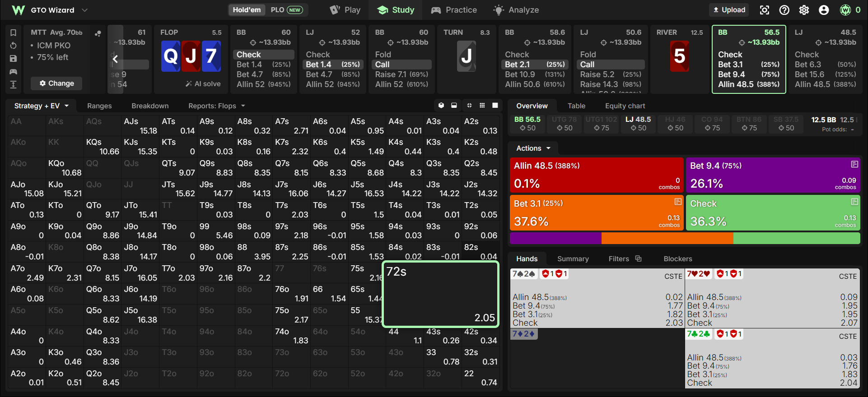
Task: Open the Breakdown tab
Action: coord(150,106)
